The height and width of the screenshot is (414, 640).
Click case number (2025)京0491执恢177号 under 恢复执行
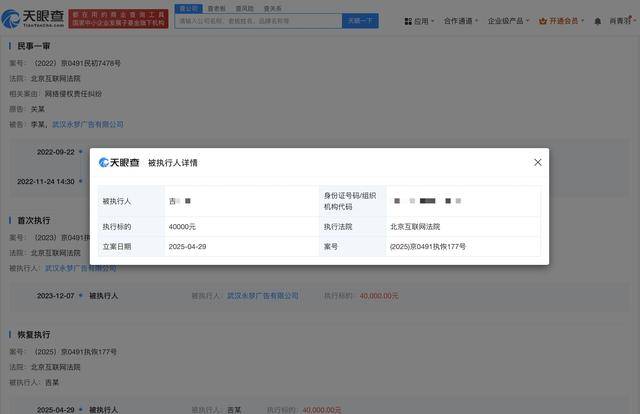(76, 352)
